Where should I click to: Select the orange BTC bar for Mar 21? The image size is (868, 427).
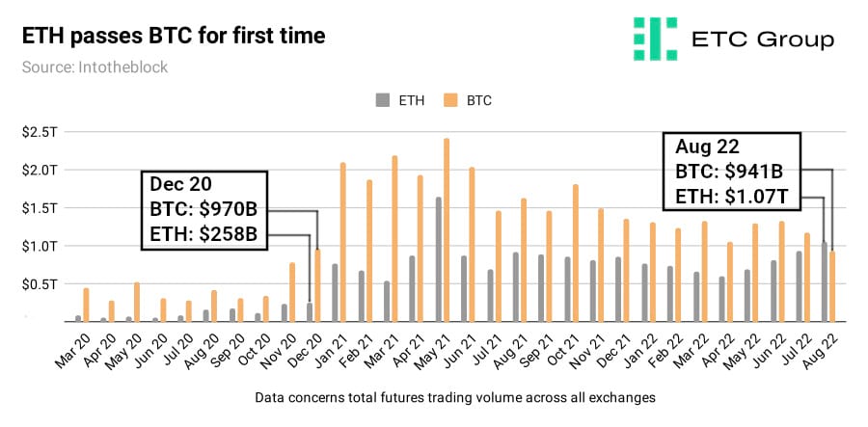tap(394, 239)
